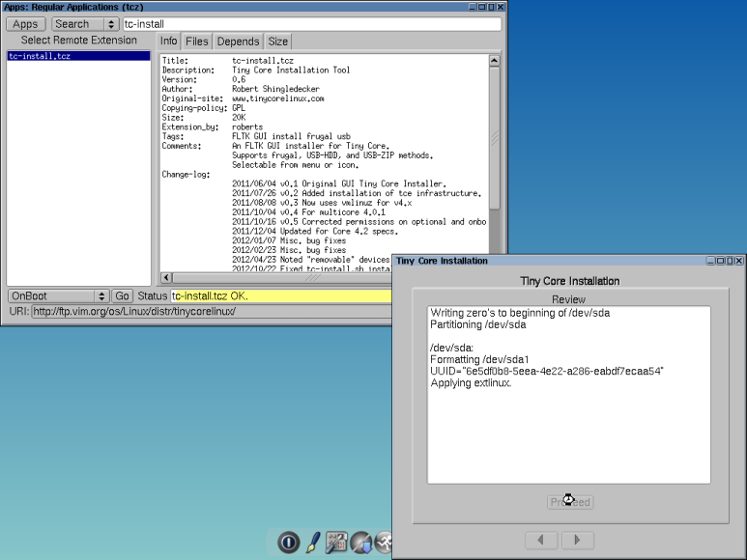Click the UUID line in the Review log
This screenshot has width=747, height=560.
point(547,371)
